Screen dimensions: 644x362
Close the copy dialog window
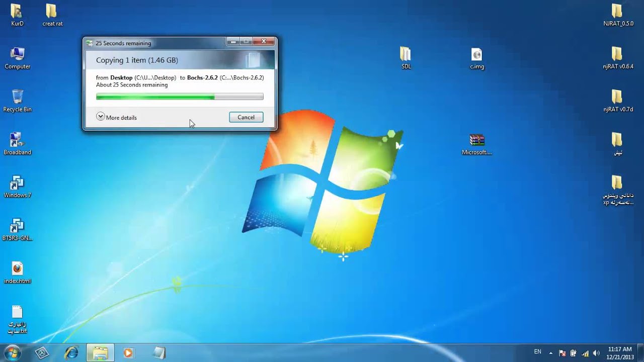tap(263, 42)
